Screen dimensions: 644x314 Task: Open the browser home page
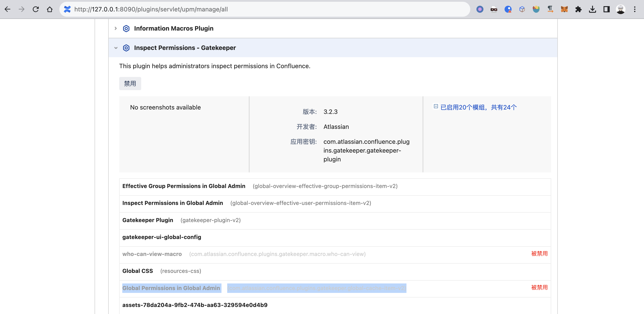[x=49, y=9]
